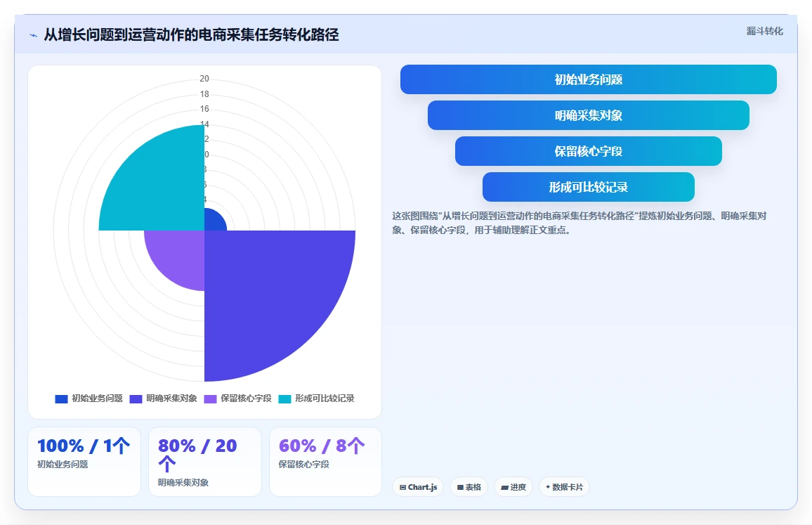Click the 保留核心字段 caption under 60%

pyautogui.click(x=304, y=465)
